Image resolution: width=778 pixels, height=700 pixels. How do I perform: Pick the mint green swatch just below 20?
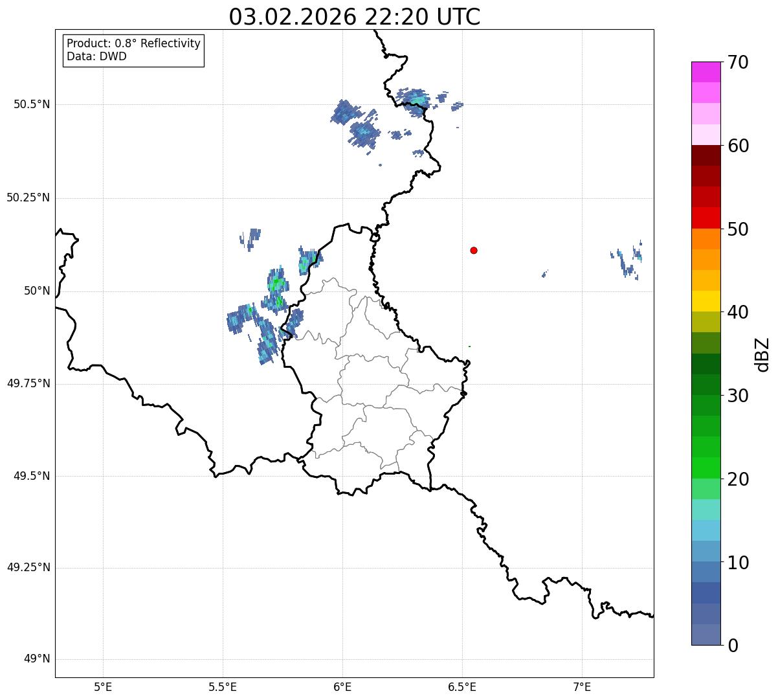tap(706, 489)
